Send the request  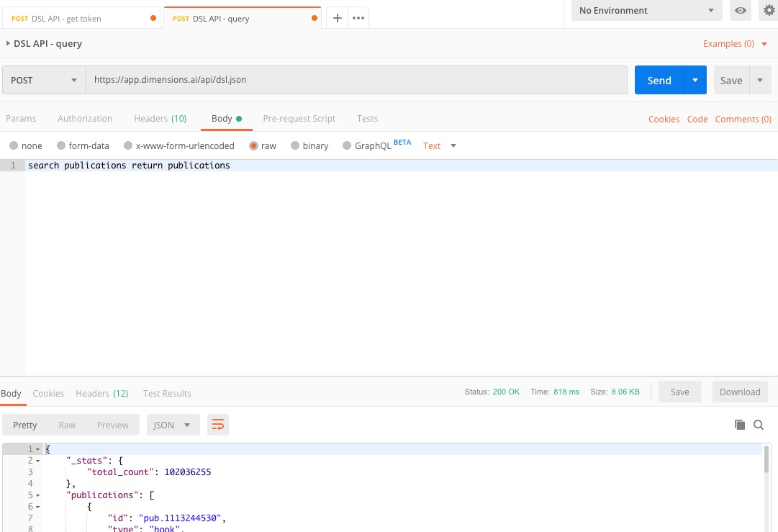[x=659, y=80]
